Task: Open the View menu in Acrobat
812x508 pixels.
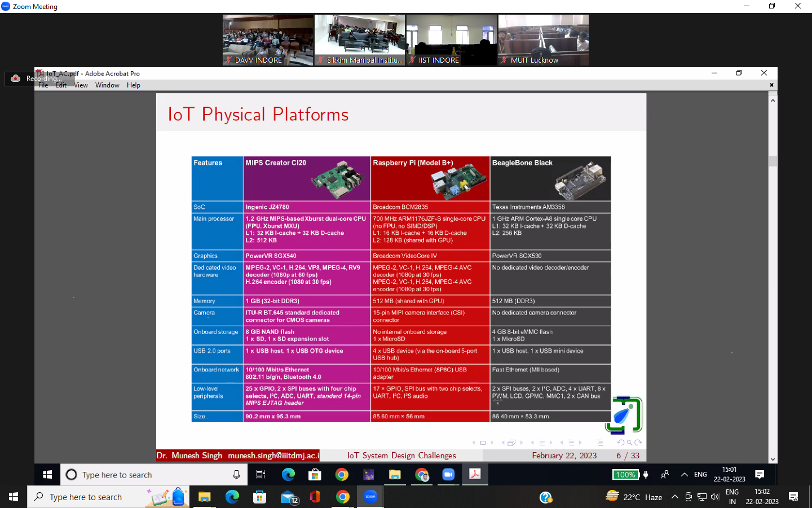Action: [81, 85]
